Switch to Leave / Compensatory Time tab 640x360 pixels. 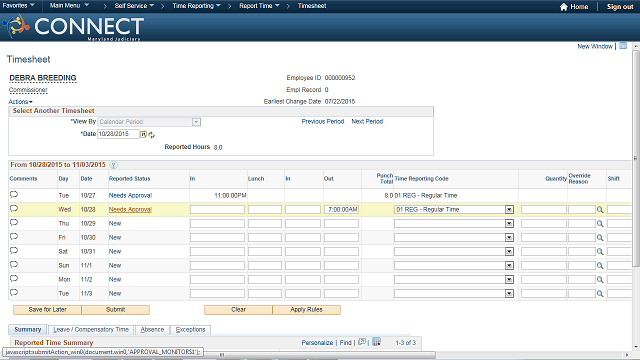coord(91,329)
